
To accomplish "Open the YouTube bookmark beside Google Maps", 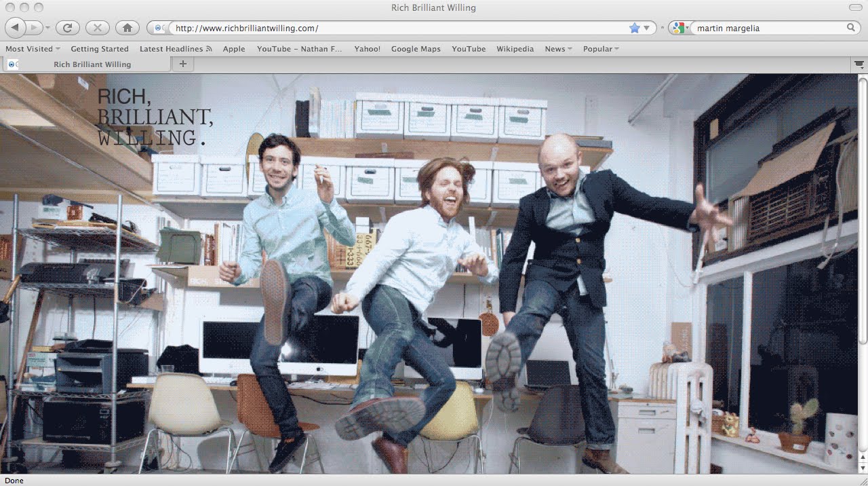I will [x=469, y=49].
